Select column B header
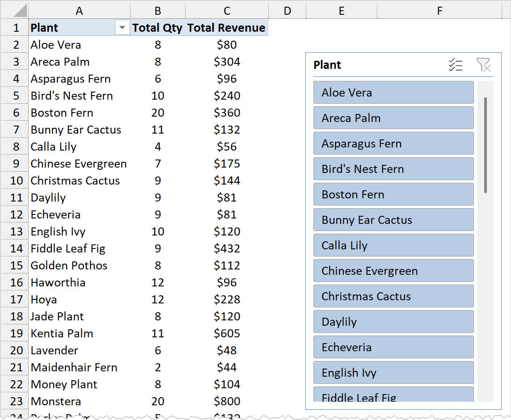Image resolution: width=511 pixels, height=420 pixels. click(158, 10)
